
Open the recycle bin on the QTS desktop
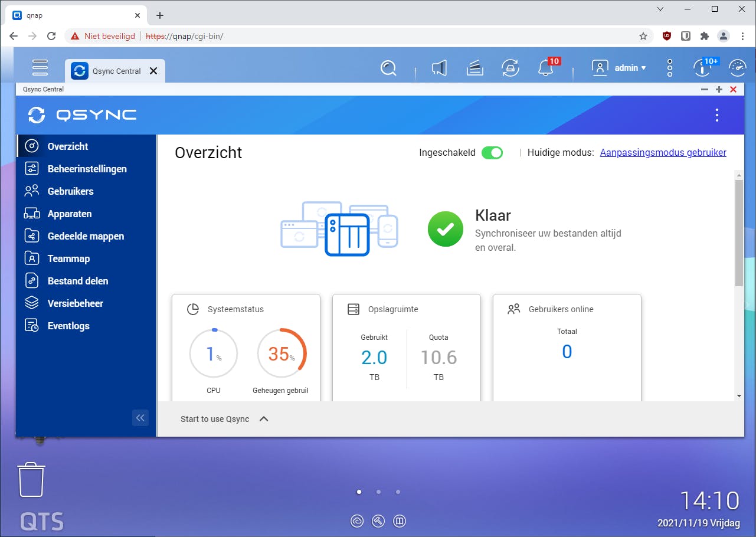31,480
